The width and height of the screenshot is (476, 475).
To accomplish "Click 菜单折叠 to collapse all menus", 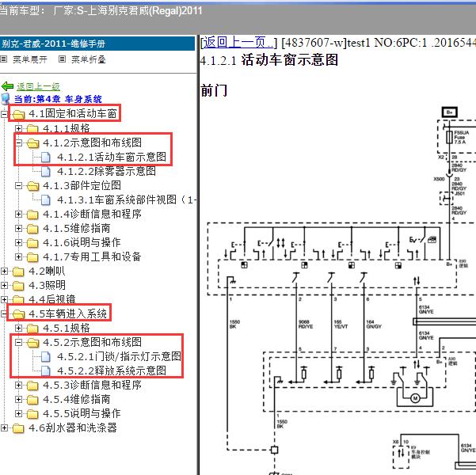I will pos(89,59).
